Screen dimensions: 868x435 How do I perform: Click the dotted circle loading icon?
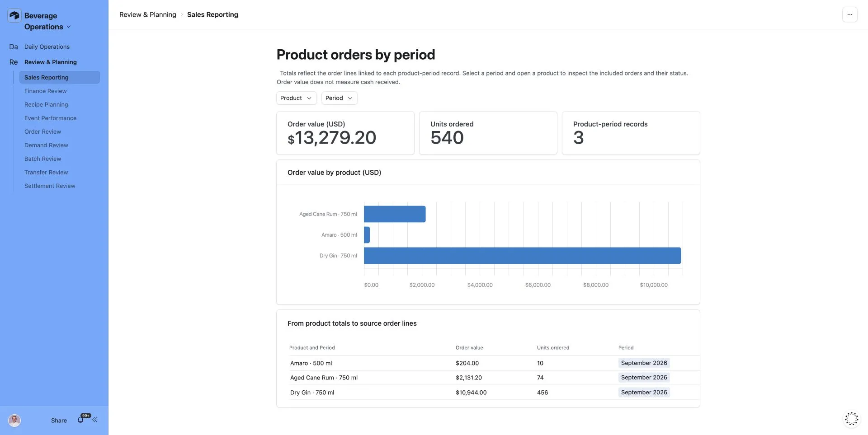click(852, 419)
